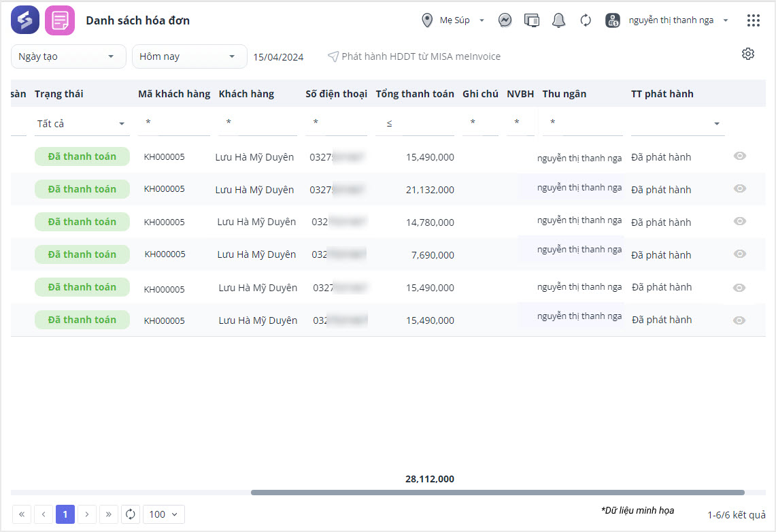The height and width of the screenshot is (532, 776).
Task: Open the Mẹ Súp branch selector
Action: [454, 20]
